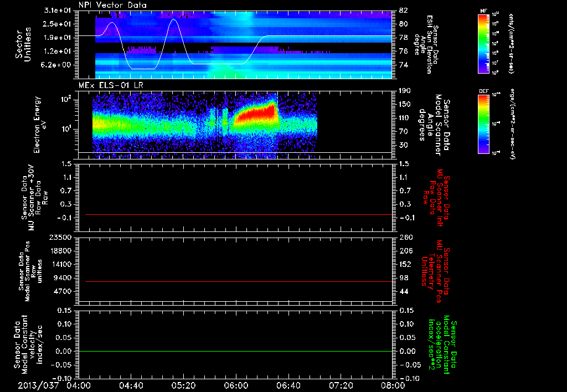Click the "78" Sun elevation tick label

coord(403,38)
